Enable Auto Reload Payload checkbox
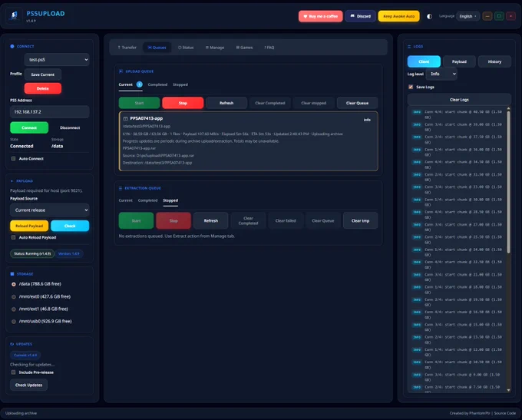522x420 pixels. pos(13,237)
